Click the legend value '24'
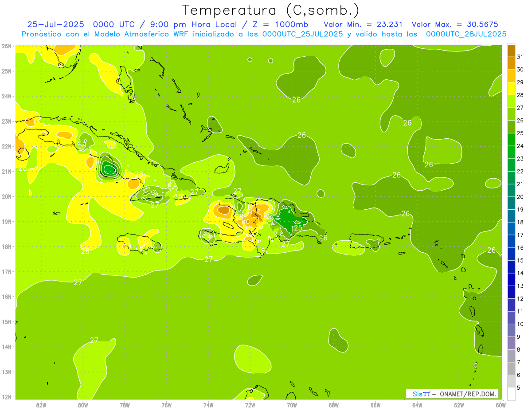 click(520, 146)
